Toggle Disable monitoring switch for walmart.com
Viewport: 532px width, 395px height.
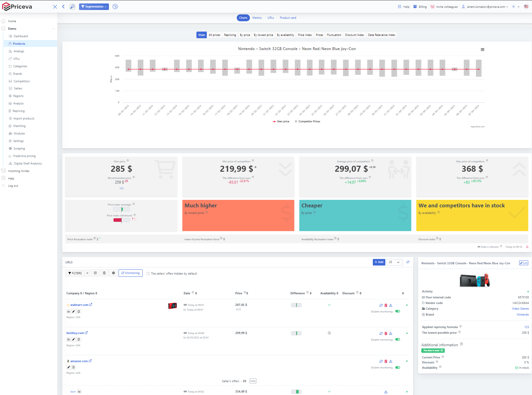point(398,311)
